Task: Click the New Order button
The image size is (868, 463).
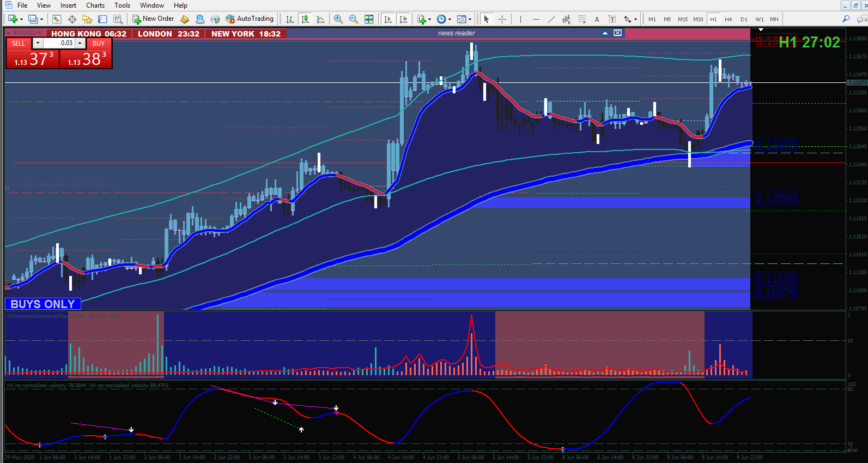Action: pos(154,19)
